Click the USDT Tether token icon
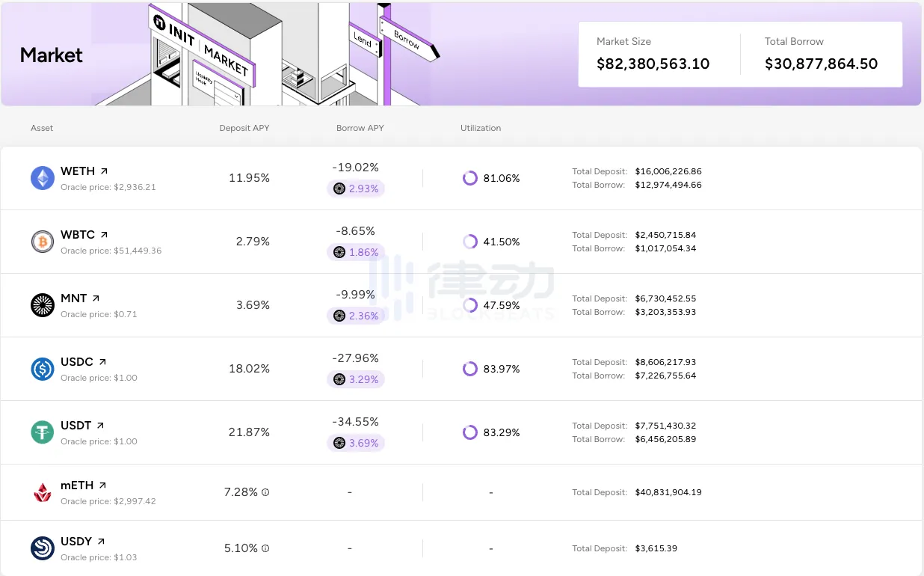924x576 pixels. (x=43, y=432)
